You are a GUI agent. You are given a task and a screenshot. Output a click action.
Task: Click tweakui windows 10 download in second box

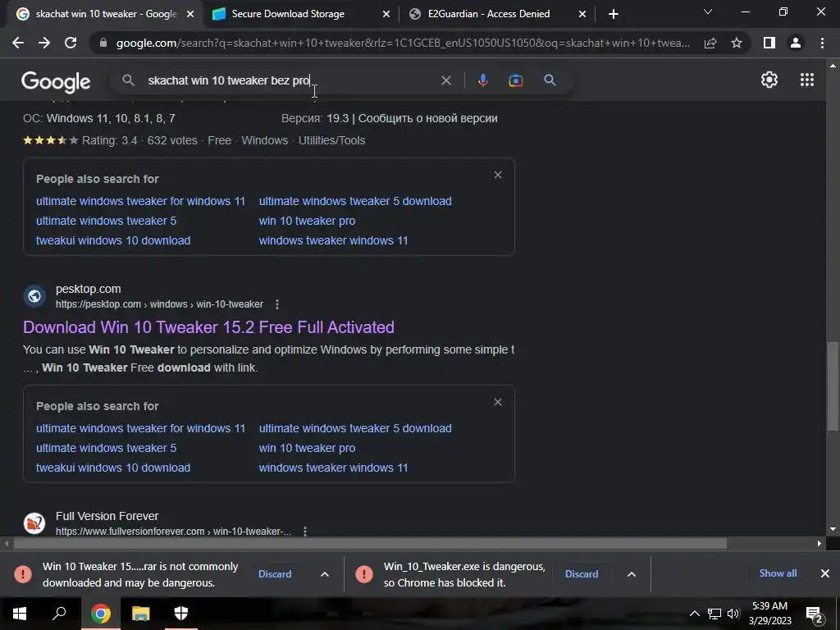click(113, 468)
